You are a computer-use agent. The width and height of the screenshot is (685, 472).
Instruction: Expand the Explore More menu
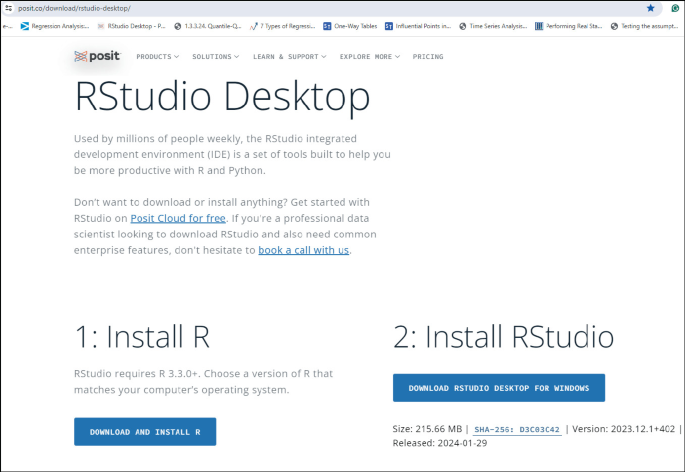point(370,57)
